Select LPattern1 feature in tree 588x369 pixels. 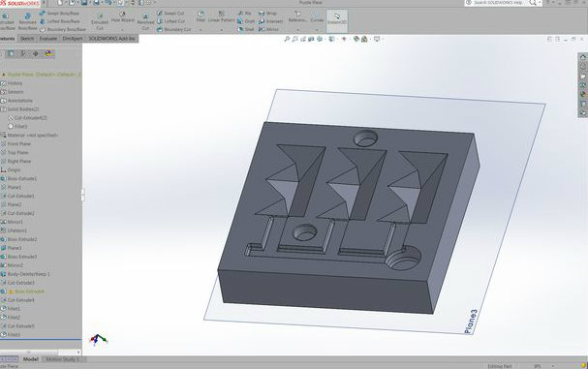[14, 231]
